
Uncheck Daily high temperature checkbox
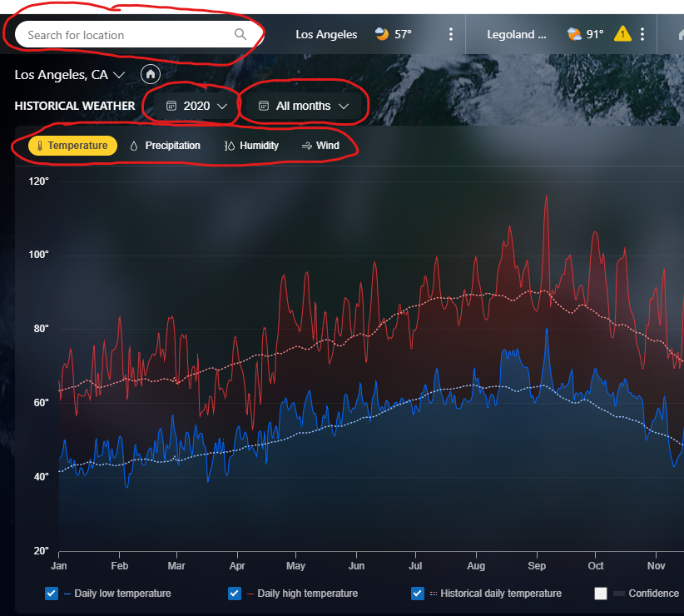click(x=235, y=594)
